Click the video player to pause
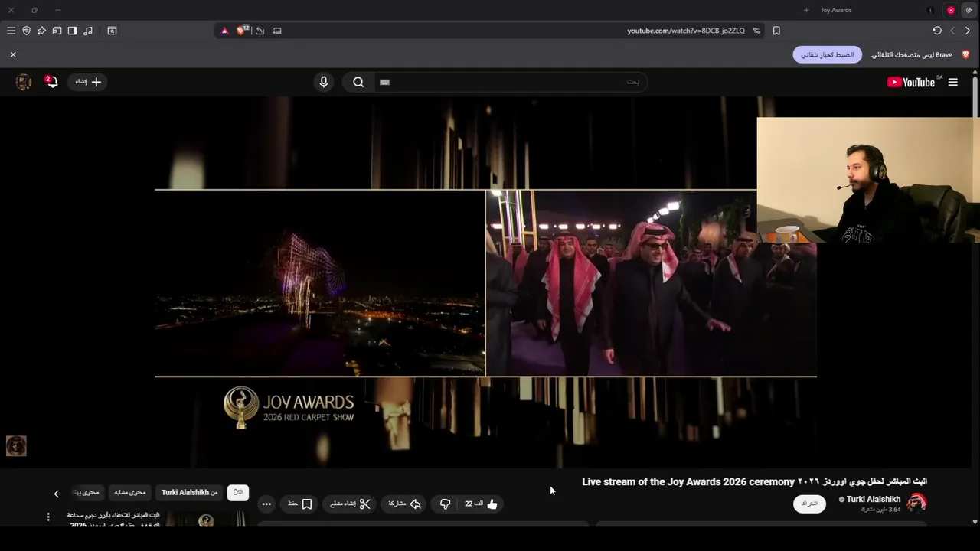This screenshot has height=551, width=980. (x=485, y=283)
